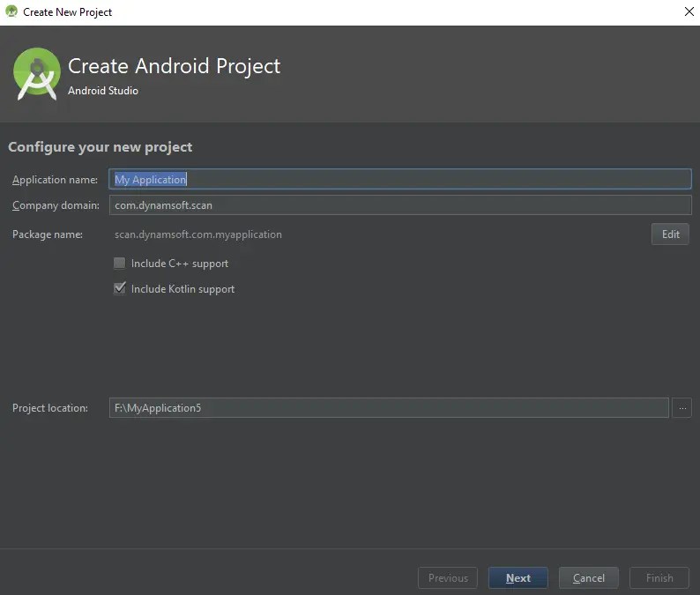700x595 pixels.
Task: Click package name text scan.dynamsoft.com.myapplication
Action: coord(198,234)
